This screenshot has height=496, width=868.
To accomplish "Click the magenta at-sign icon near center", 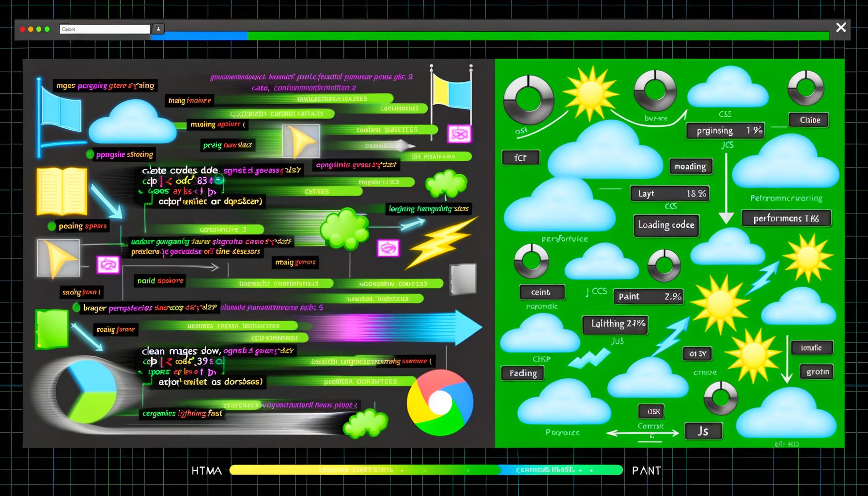I will (387, 247).
